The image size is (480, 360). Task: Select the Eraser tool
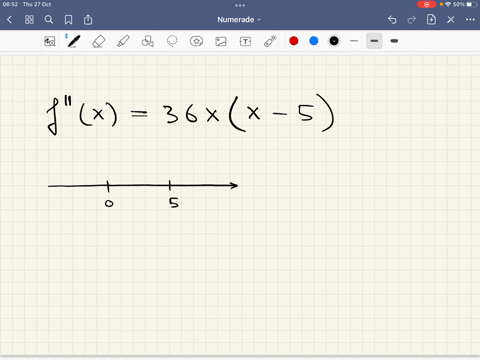pyautogui.click(x=98, y=42)
